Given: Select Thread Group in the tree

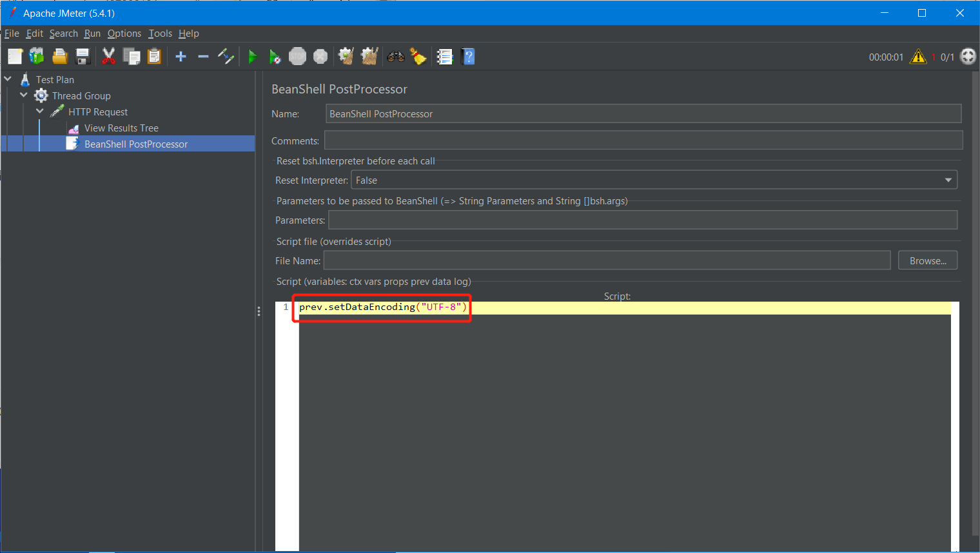Looking at the screenshot, I should coord(81,95).
